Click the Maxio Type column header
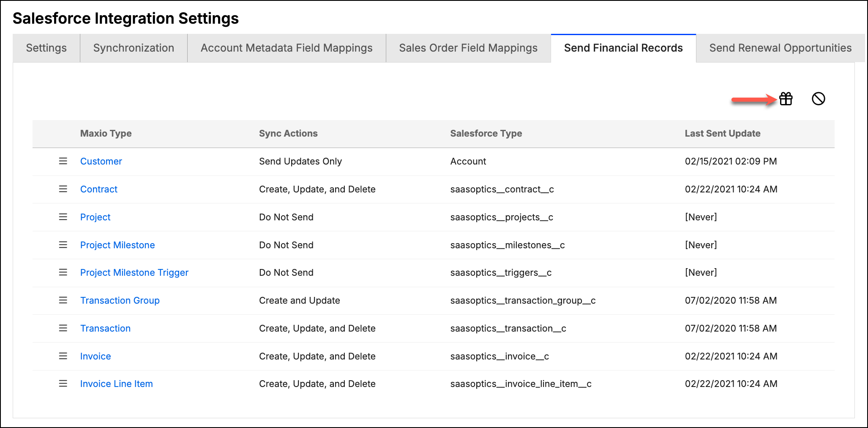Screen dimensions: 868x428 pyautogui.click(x=106, y=134)
